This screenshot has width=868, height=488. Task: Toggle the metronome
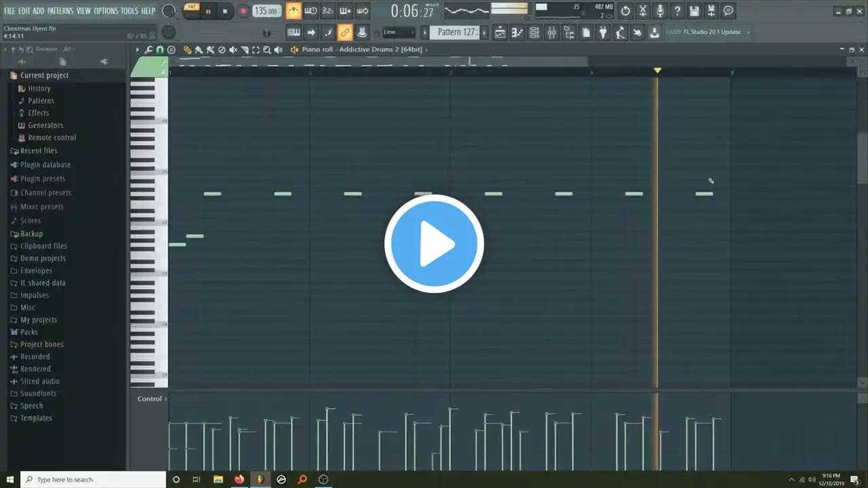click(294, 11)
